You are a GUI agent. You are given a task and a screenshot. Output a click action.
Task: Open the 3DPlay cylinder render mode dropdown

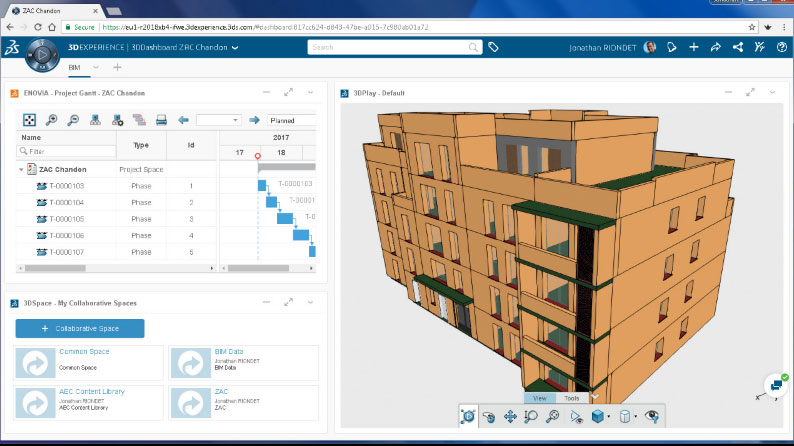coord(636,417)
